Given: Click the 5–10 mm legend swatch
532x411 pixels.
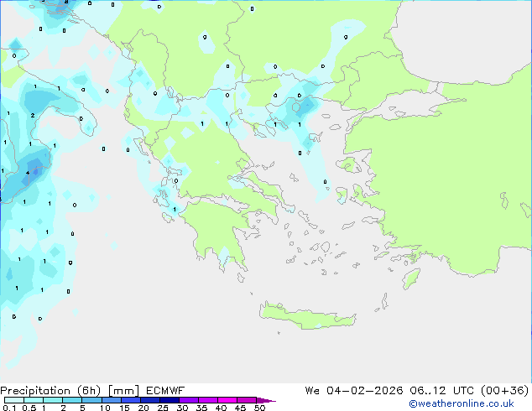Looking at the screenshot, I should pos(91,400).
